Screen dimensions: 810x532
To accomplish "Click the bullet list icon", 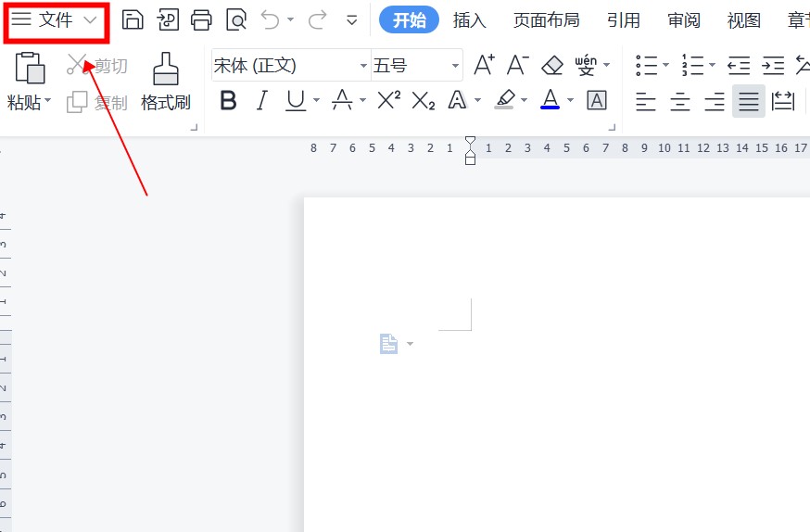I will 646,65.
